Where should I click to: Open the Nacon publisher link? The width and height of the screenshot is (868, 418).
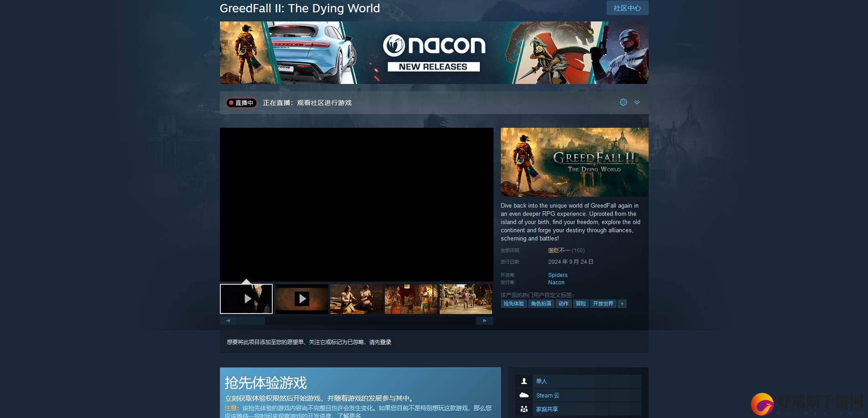[x=556, y=282]
